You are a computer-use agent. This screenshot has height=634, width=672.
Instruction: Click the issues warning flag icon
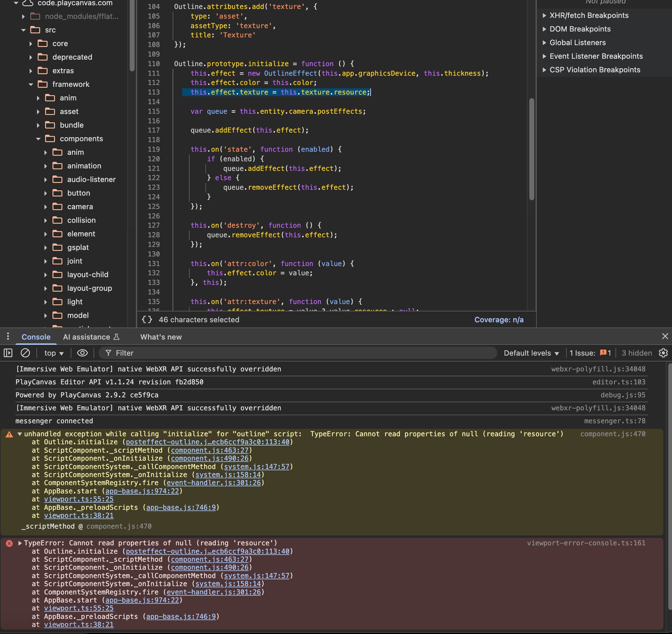tap(603, 353)
